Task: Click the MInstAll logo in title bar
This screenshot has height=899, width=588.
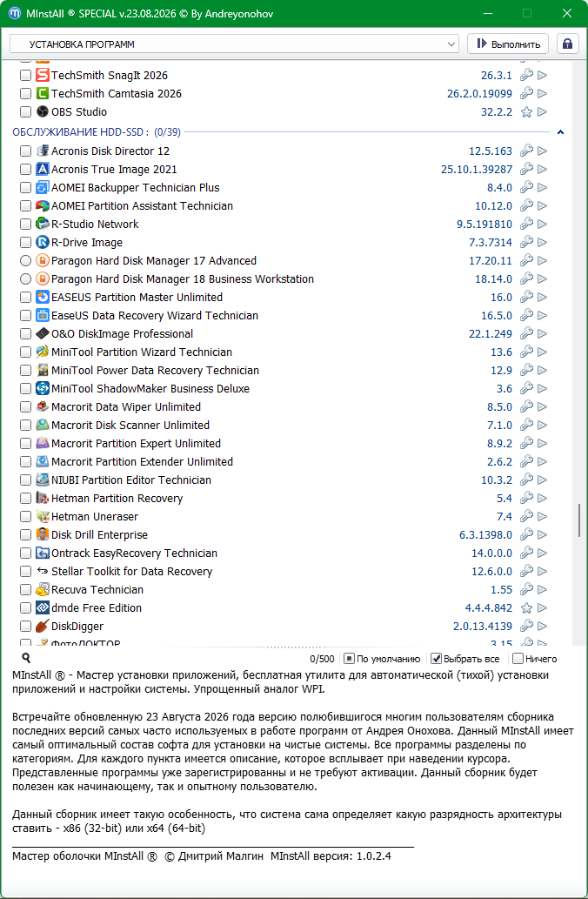Action: coord(15,13)
